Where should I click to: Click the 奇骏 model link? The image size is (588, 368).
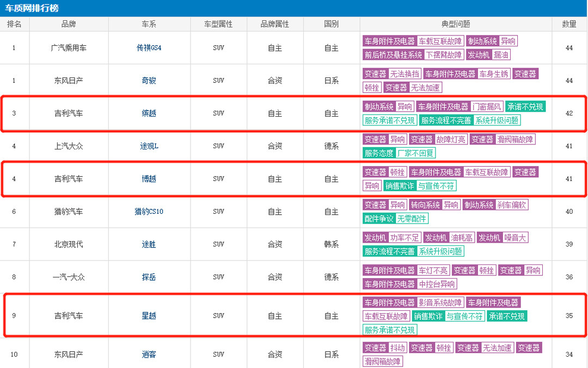(x=149, y=81)
